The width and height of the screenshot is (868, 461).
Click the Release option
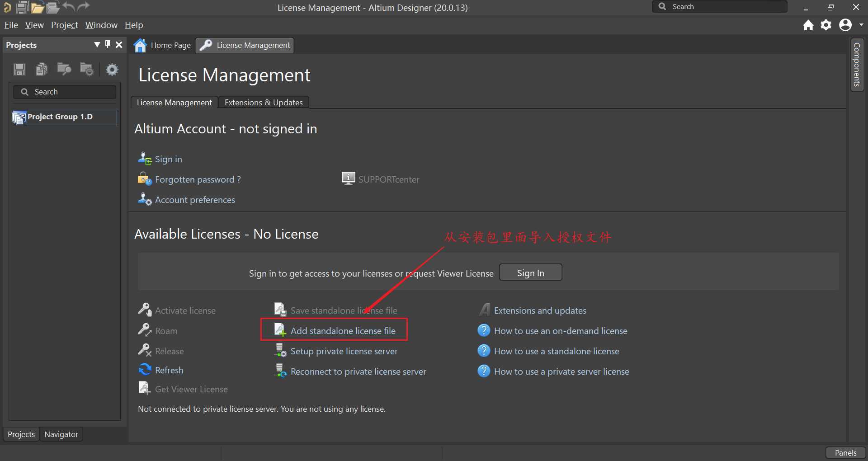(170, 351)
